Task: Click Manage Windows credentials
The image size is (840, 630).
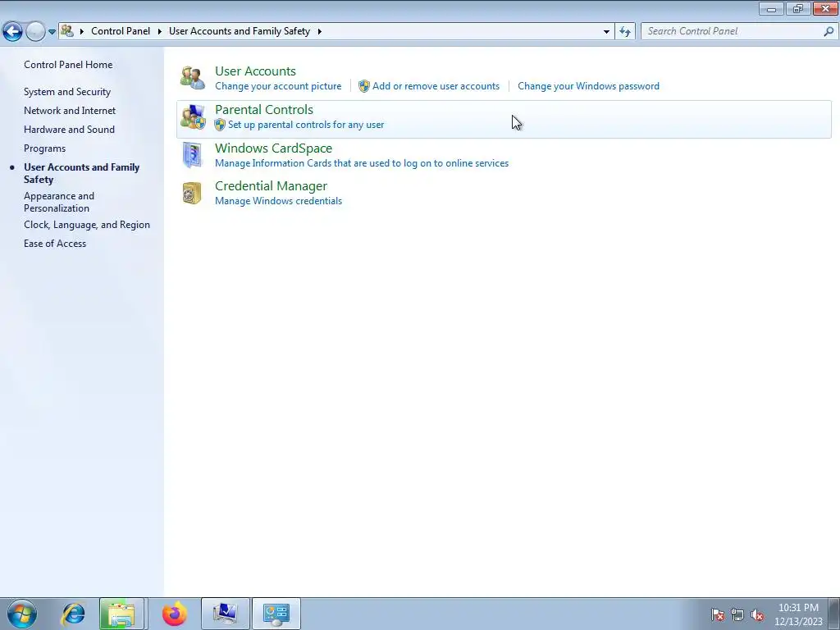Action: [x=279, y=201]
